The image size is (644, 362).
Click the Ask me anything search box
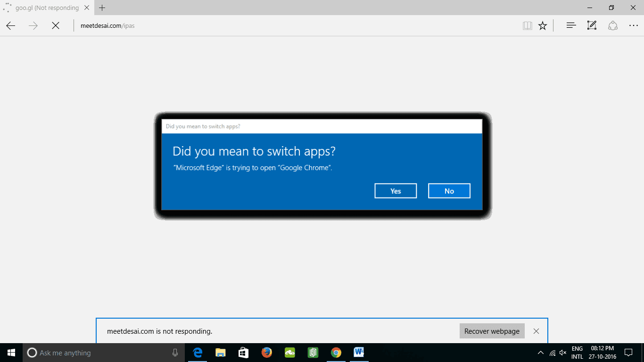pyautogui.click(x=103, y=353)
